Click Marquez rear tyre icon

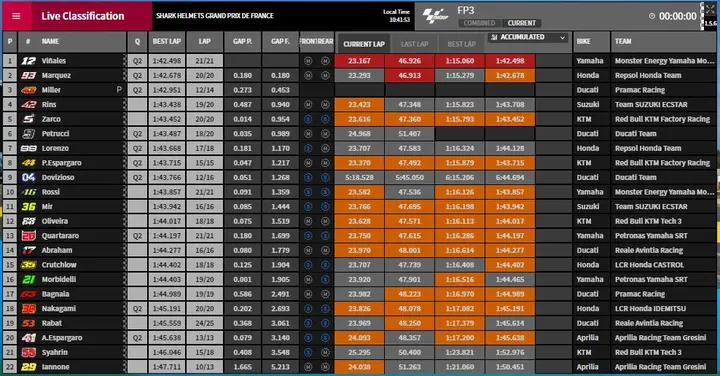(x=325, y=75)
